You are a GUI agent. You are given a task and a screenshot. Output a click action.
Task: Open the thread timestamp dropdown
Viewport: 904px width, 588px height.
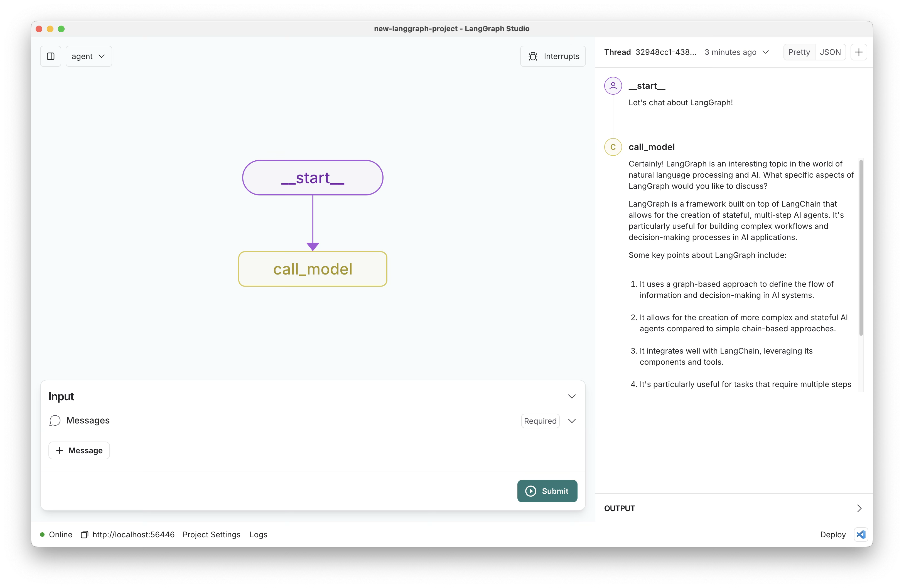(766, 52)
